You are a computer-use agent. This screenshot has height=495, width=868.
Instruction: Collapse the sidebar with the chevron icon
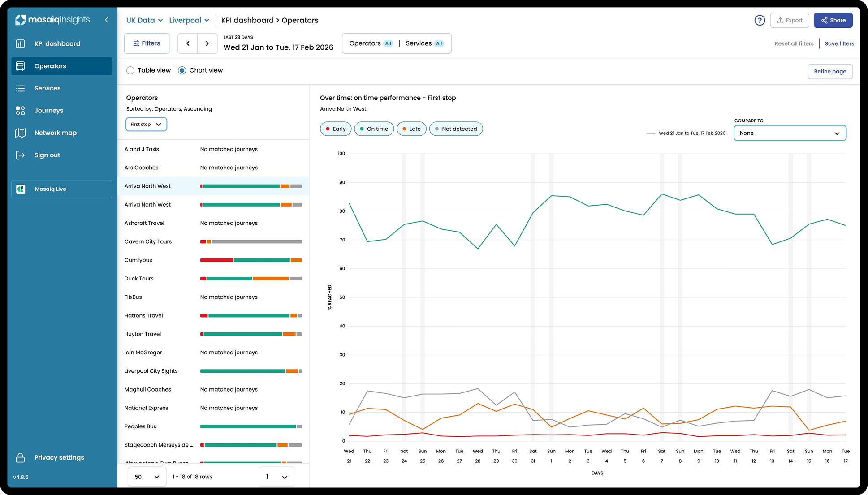coord(107,20)
